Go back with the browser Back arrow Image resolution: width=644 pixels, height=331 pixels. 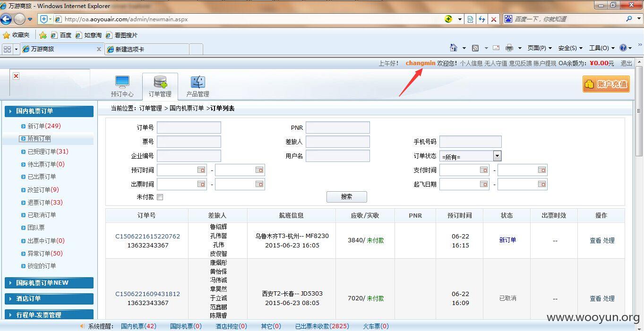click(6, 19)
